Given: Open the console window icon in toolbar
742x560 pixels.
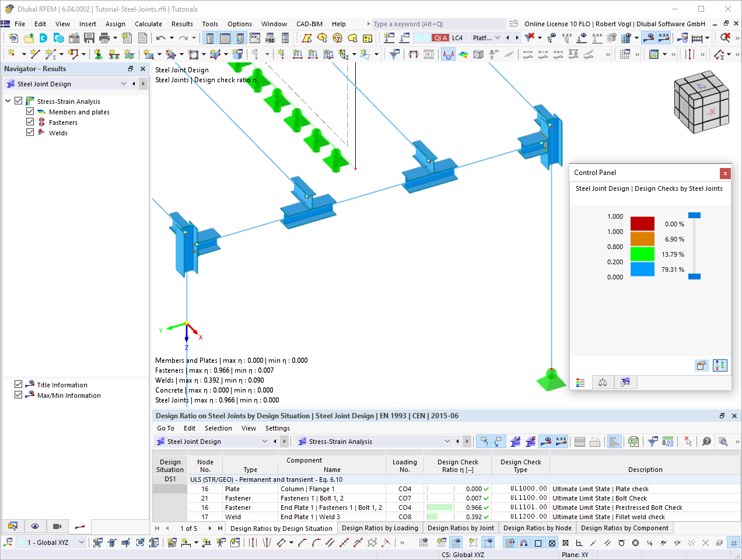Looking at the screenshot, I should pyautogui.click(x=255, y=38).
